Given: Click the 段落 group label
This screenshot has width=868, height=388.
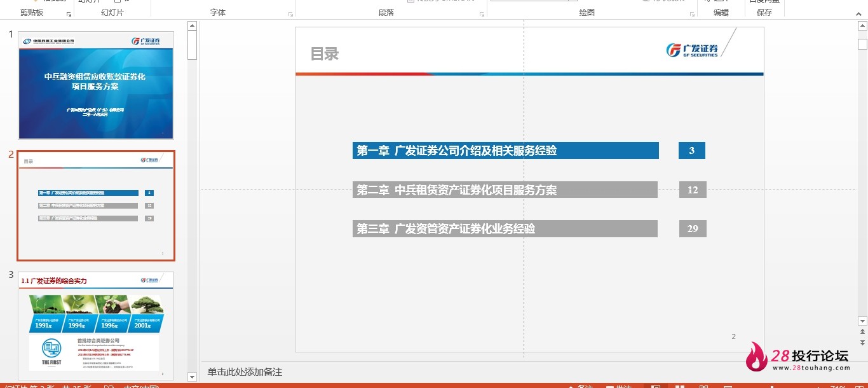Looking at the screenshot, I should tap(386, 13).
